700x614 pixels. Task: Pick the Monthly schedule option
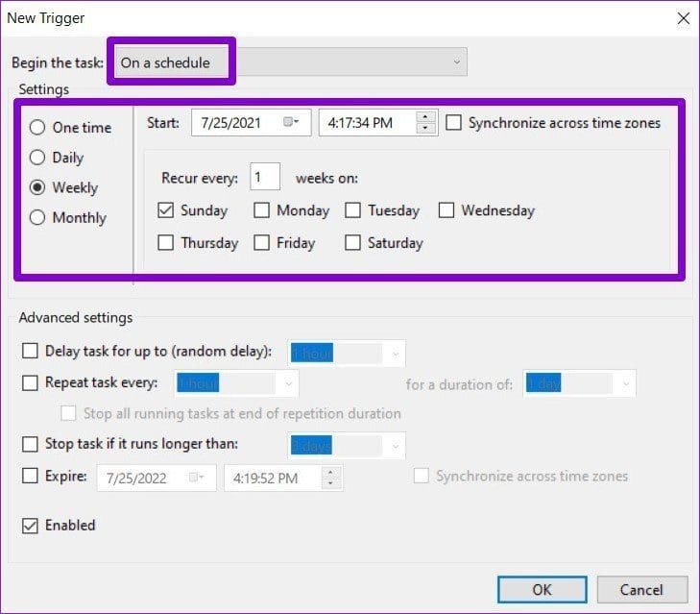point(37,217)
